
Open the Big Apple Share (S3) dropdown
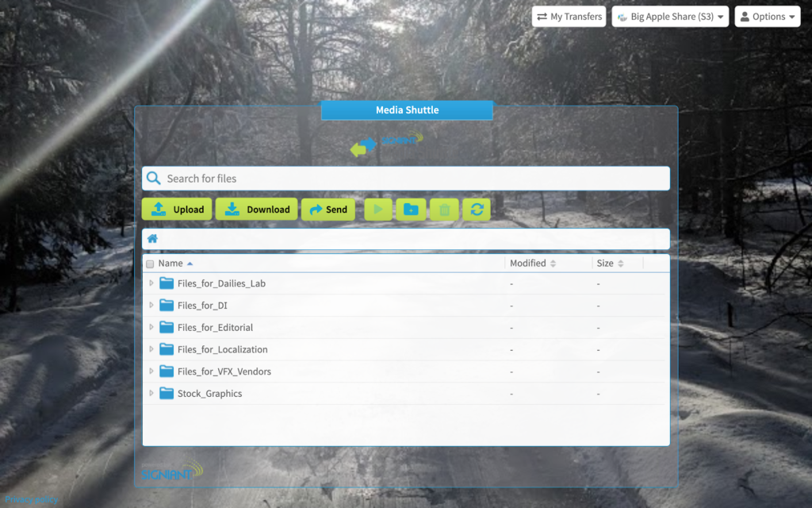coord(670,17)
